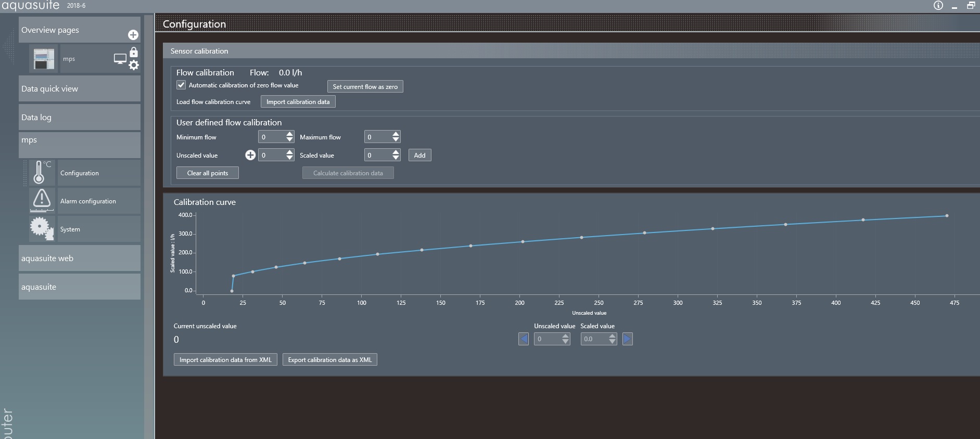The image size is (980, 439).
Task: Click the monitor icon for mps page
Action: coord(120,59)
